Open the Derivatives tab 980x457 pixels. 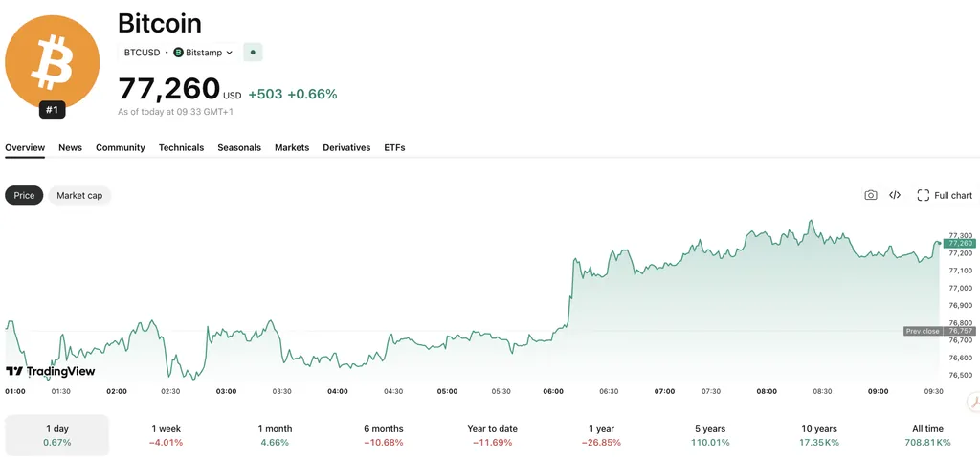[346, 148]
